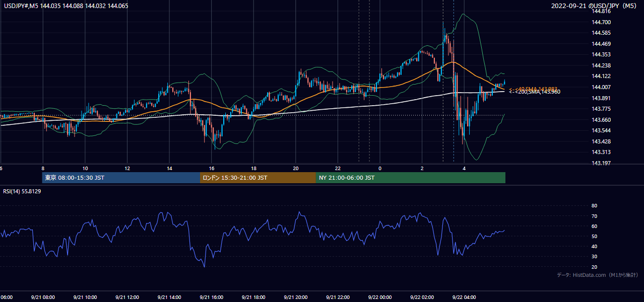
Task: Select the NY 21:00-06:00 JST session bar
Action: point(411,178)
